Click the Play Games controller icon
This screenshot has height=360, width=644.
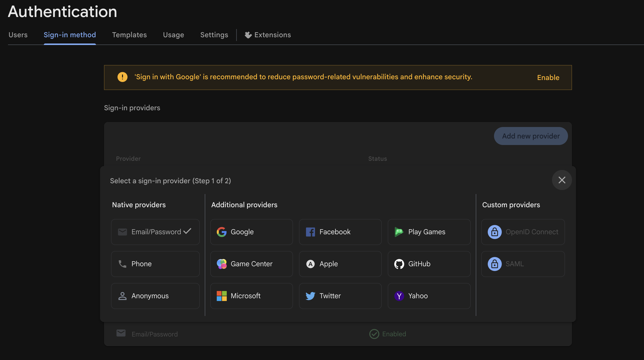tap(399, 232)
